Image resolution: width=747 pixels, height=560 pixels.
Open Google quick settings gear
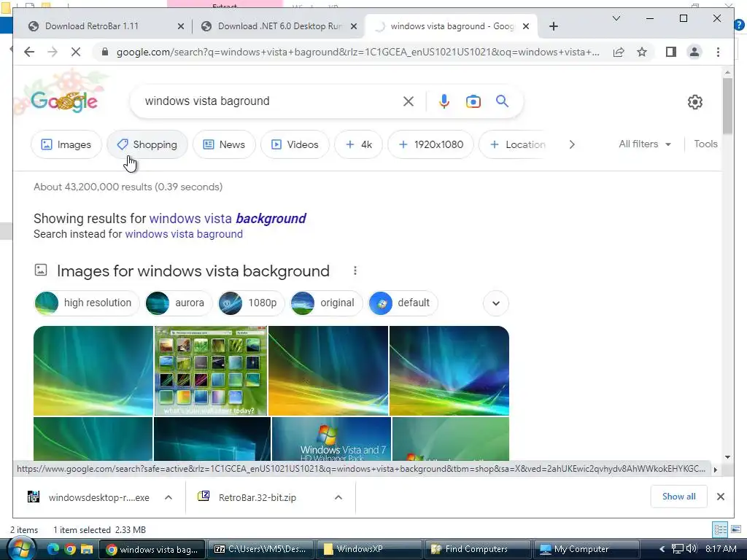pyautogui.click(x=695, y=102)
